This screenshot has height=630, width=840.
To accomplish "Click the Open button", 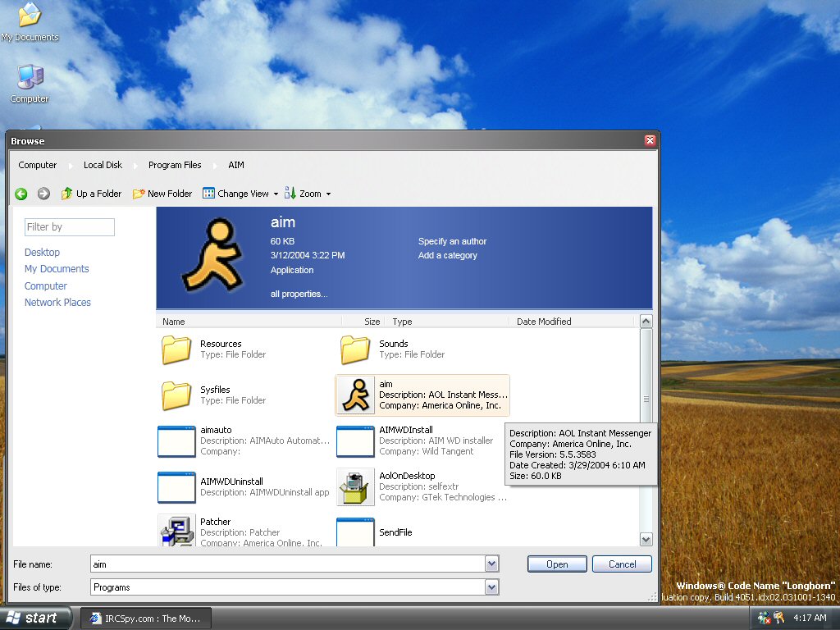I will (557, 564).
